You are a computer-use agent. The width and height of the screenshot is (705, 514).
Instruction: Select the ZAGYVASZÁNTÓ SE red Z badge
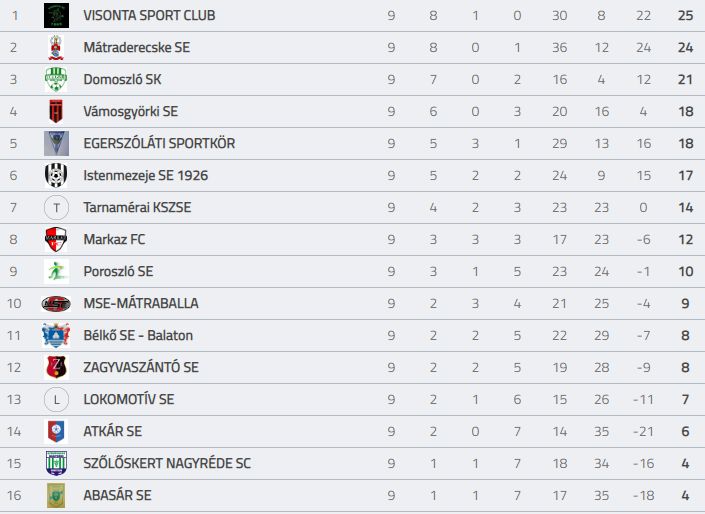pyautogui.click(x=56, y=367)
